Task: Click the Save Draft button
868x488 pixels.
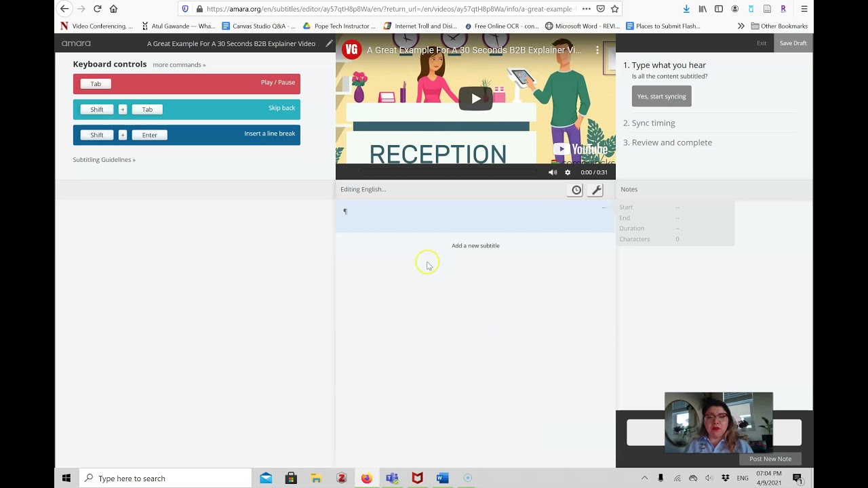Action: [793, 43]
